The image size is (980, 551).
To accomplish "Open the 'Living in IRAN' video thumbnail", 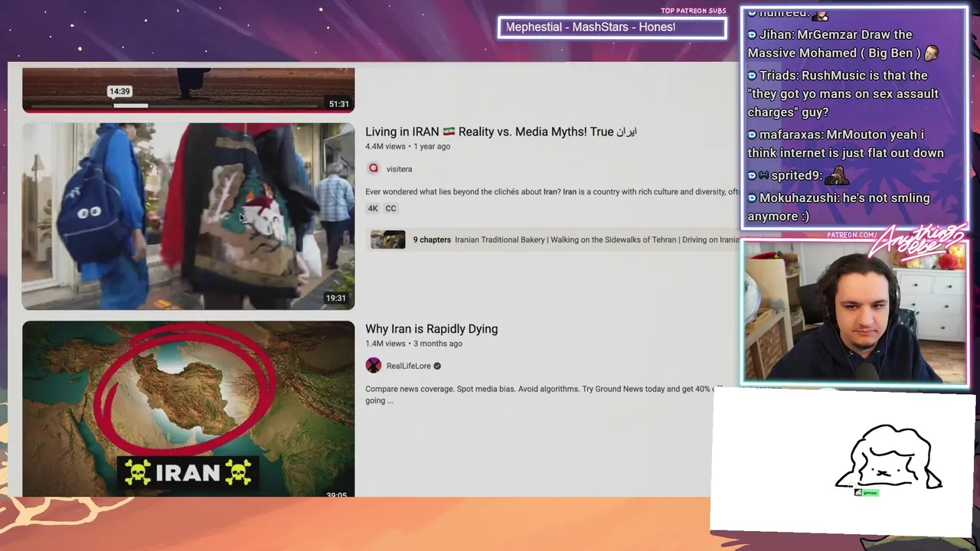I will tap(188, 217).
